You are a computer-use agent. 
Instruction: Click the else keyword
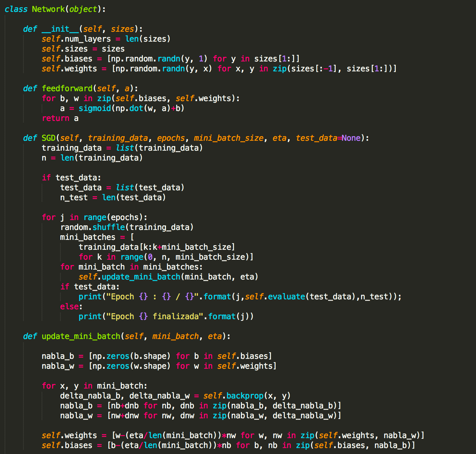[x=69, y=307]
